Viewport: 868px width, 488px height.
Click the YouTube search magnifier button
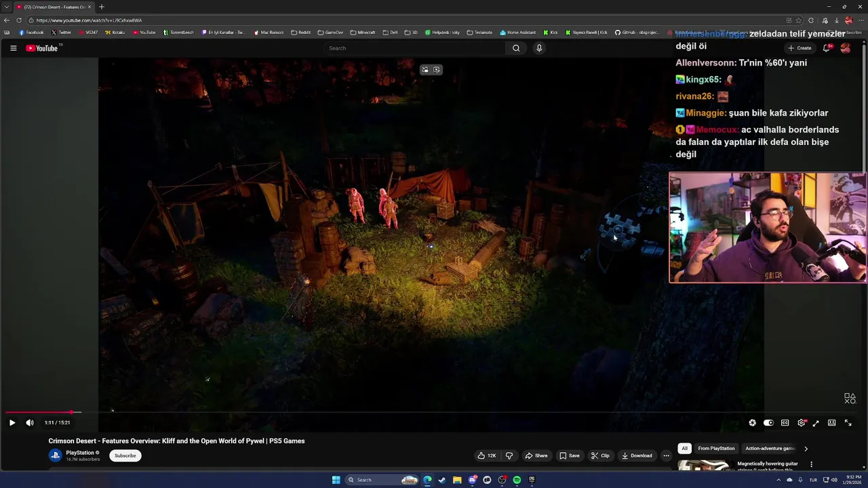coord(516,48)
